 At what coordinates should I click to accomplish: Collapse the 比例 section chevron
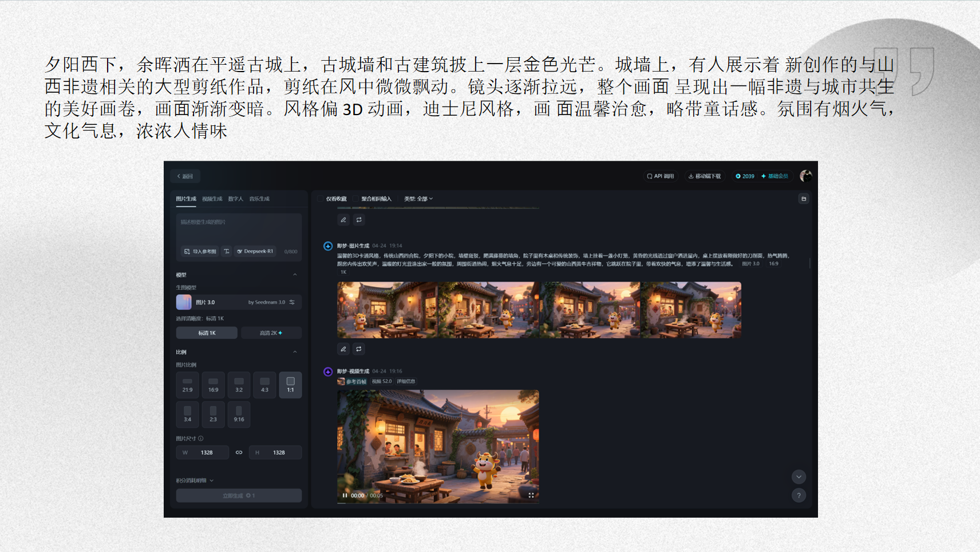click(295, 352)
